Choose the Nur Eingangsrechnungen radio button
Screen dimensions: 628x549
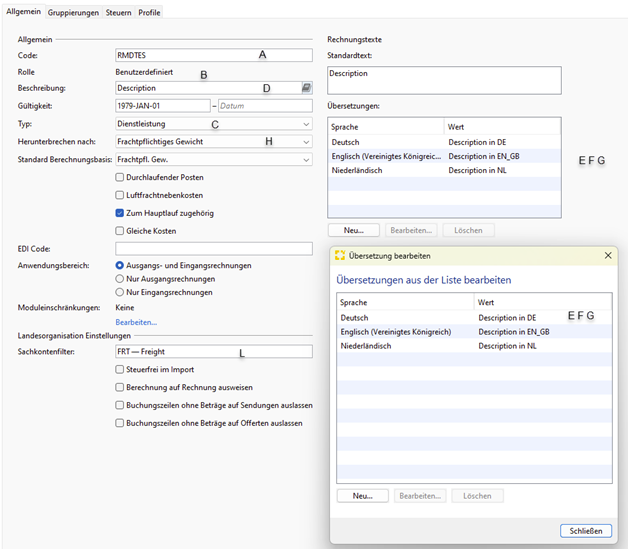point(121,292)
